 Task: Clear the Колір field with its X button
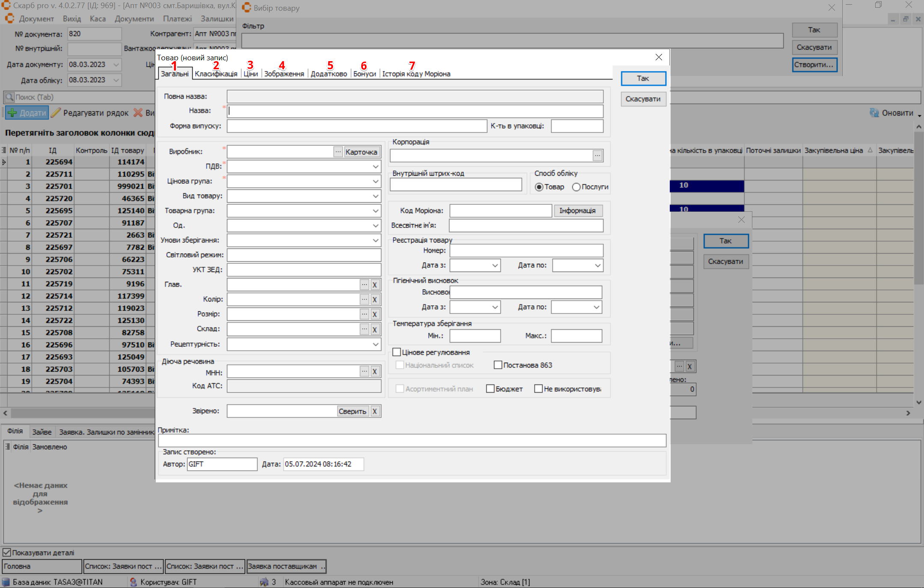click(374, 299)
